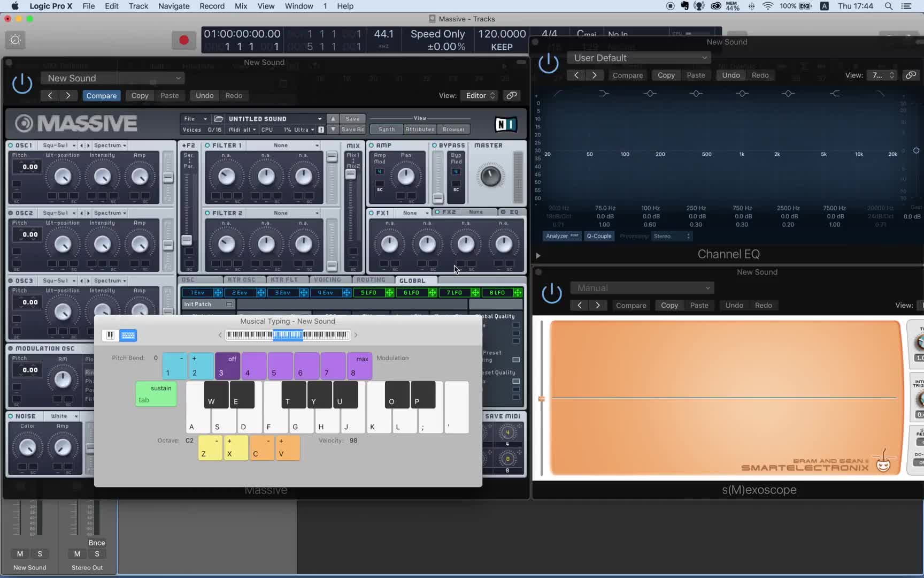Click the record button in the transport

183,40
